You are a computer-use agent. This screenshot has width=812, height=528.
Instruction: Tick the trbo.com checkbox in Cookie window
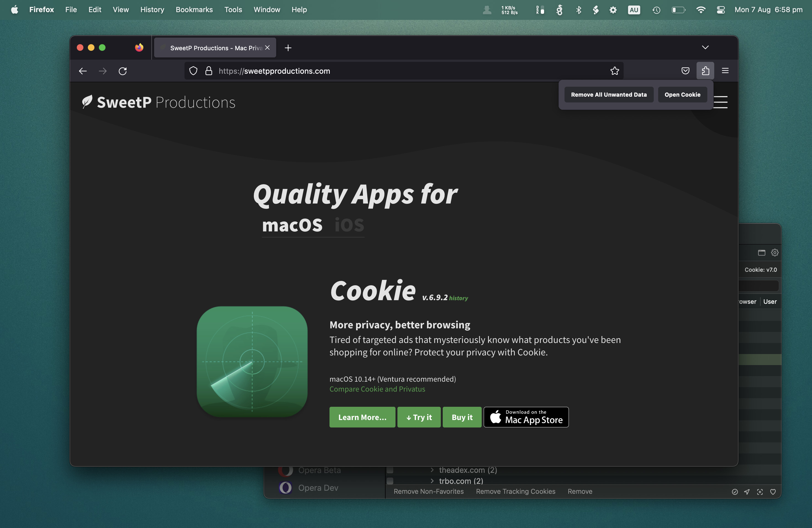(390, 481)
